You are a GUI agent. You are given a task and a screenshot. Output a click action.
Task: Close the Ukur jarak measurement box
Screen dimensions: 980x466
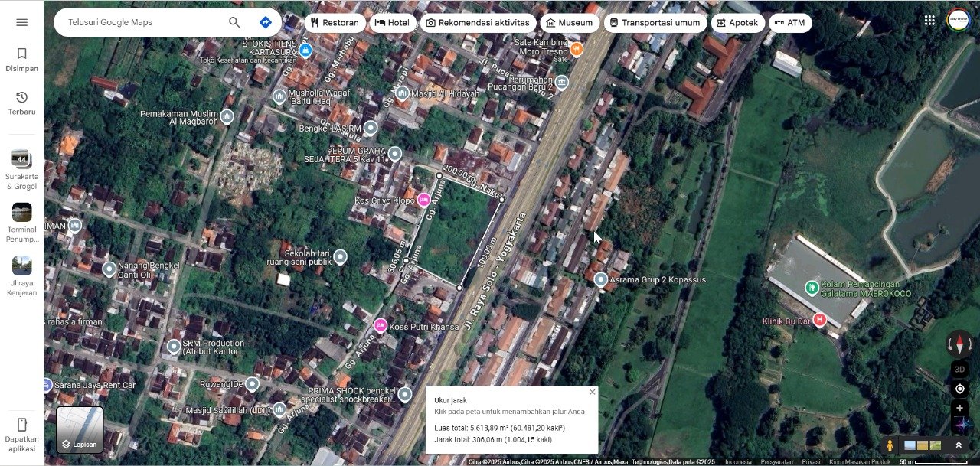592,392
